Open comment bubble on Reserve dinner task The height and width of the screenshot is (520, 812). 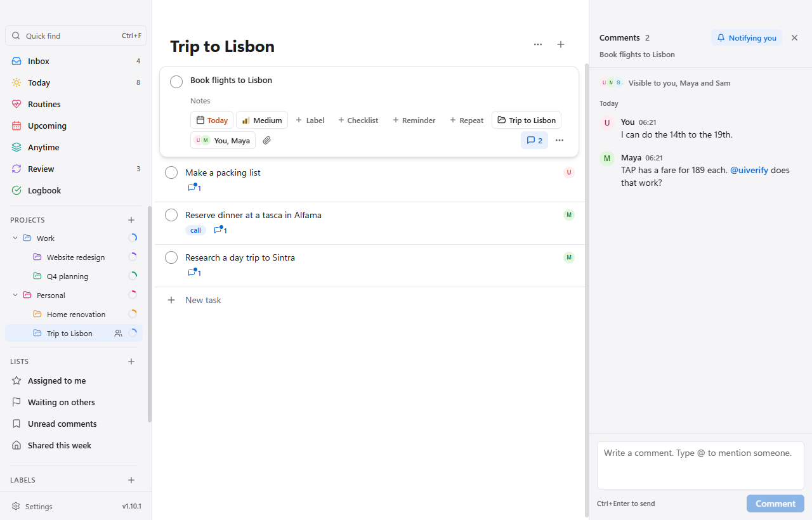point(220,230)
